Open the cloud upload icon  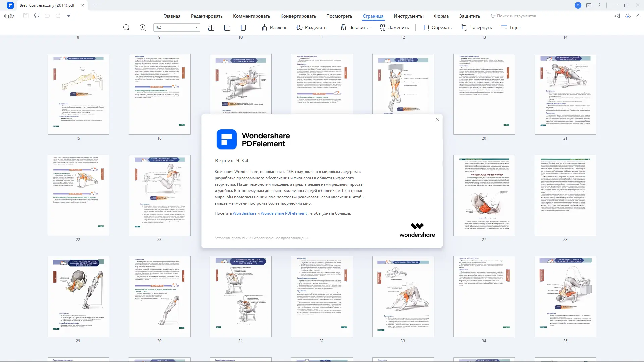(628, 16)
